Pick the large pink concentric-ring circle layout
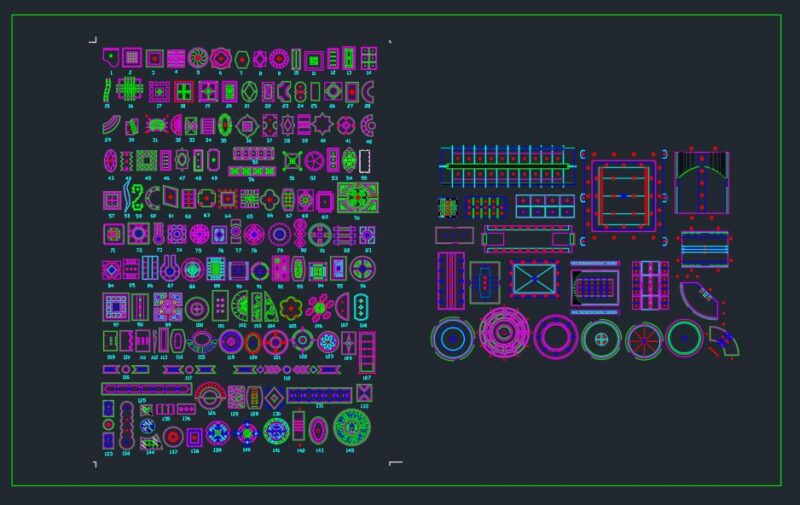 tap(504, 333)
